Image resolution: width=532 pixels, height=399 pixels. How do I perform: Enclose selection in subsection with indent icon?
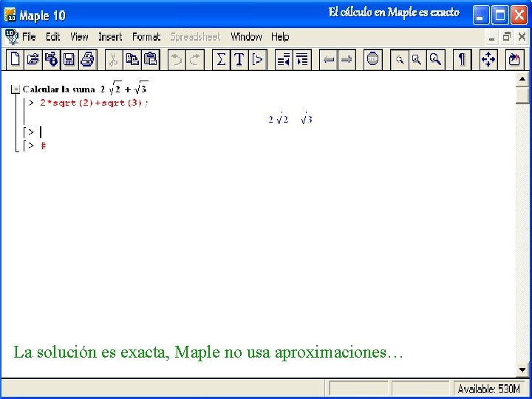point(302,60)
